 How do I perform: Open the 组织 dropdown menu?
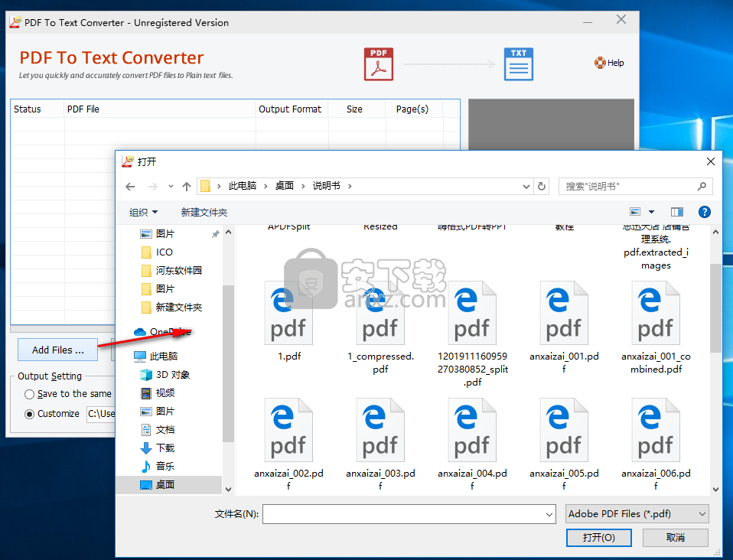coord(143,212)
